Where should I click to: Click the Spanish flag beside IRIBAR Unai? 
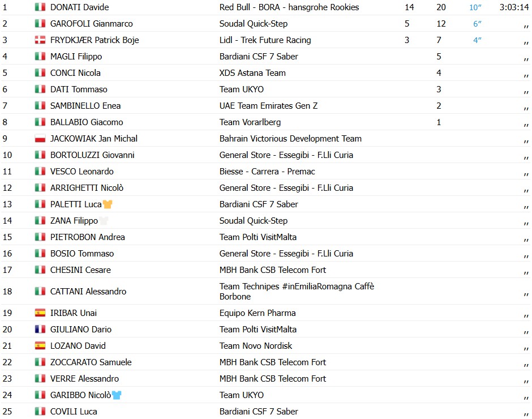[x=40, y=313]
